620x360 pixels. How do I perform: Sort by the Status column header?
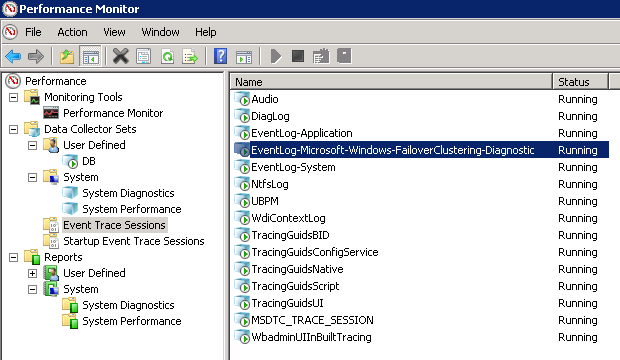click(580, 82)
